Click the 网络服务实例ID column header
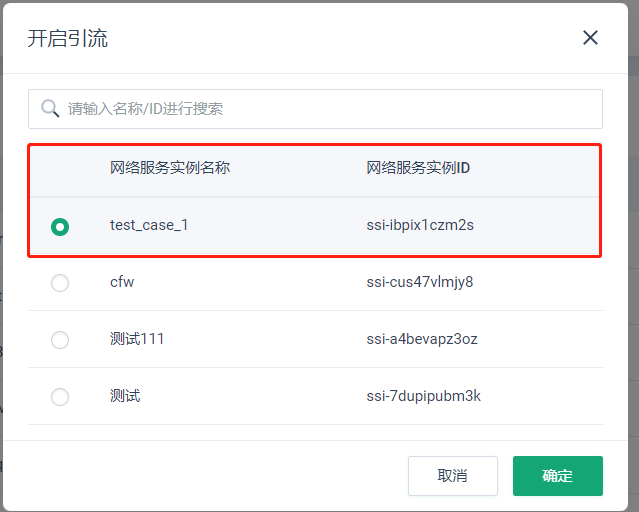The height and width of the screenshot is (512, 639). tap(418, 168)
